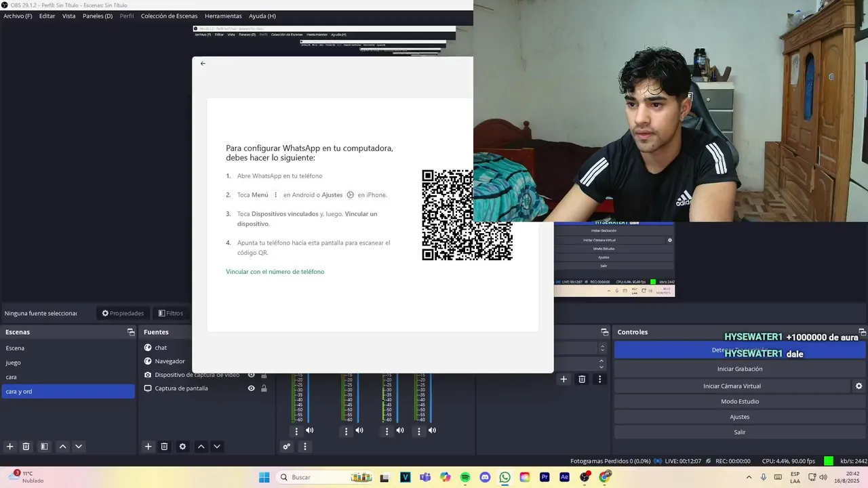Click Salir button in Controles

click(x=740, y=432)
